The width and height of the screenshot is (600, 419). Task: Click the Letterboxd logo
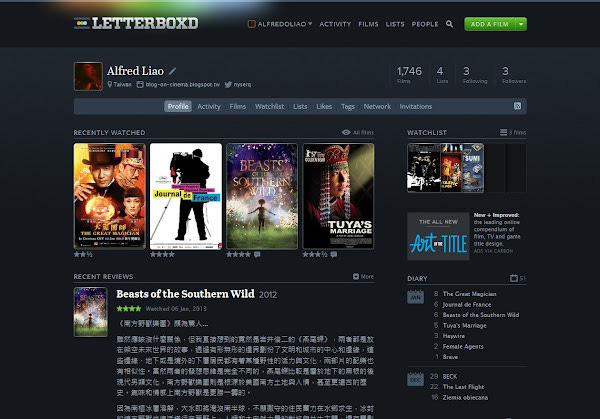tap(136, 23)
